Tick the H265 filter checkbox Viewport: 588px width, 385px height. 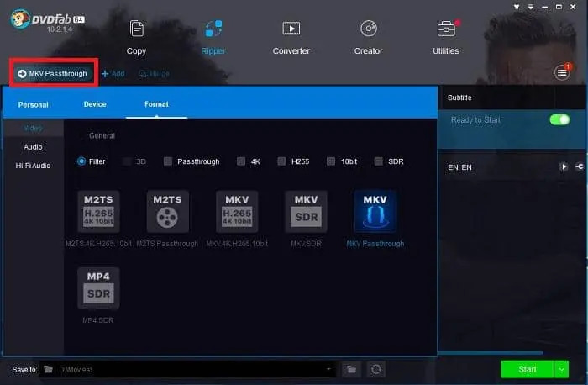281,161
